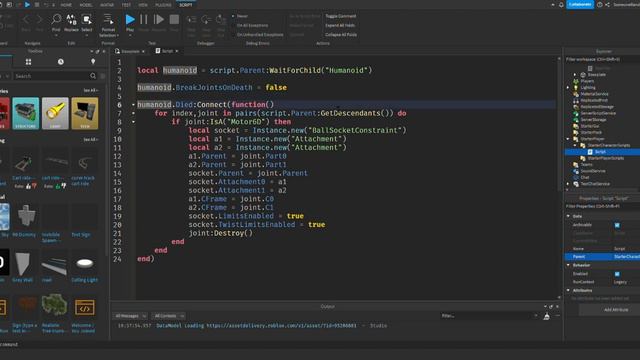Click the clear output broom icon
Image resolution: width=640 pixels, height=360 pixels.
tap(546, 316)
